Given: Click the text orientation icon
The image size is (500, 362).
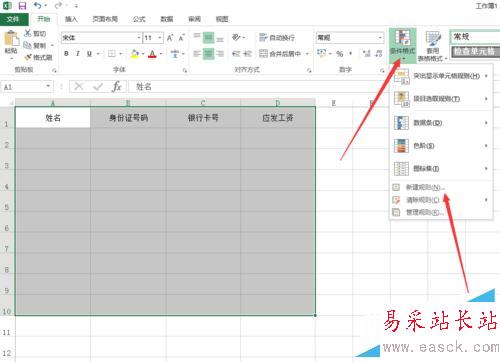Looking at the screenshot, I should click(x=236, y=37).
